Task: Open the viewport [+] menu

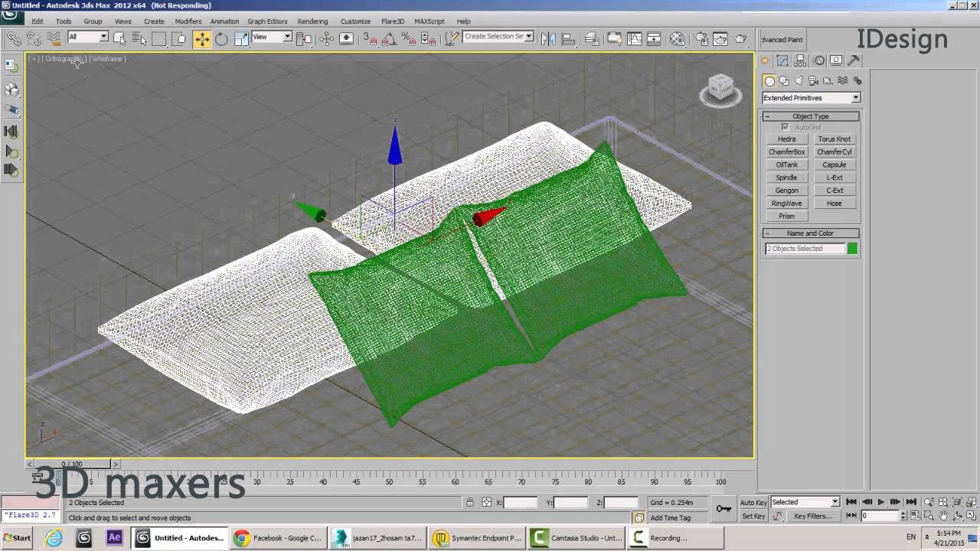Action: [x=33, y=59]
